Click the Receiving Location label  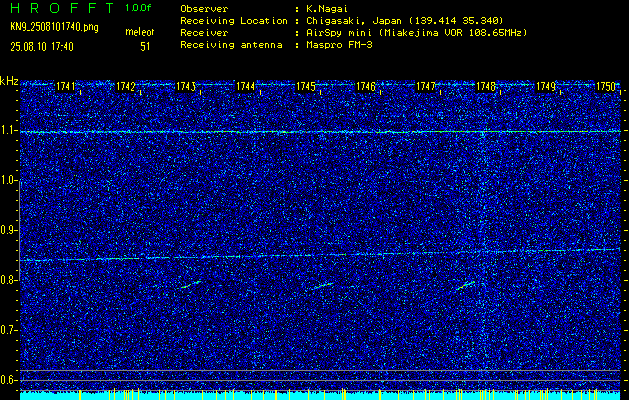(234, 21)
